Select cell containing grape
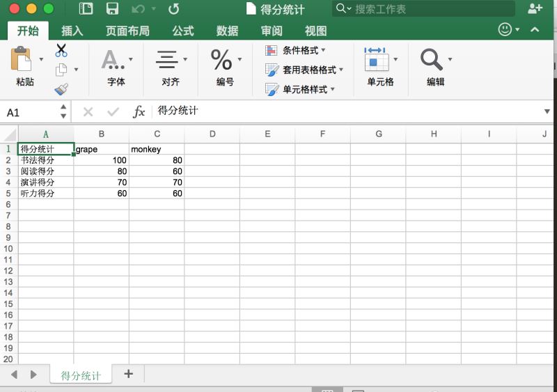557x392 pixels. click(101, 149)
